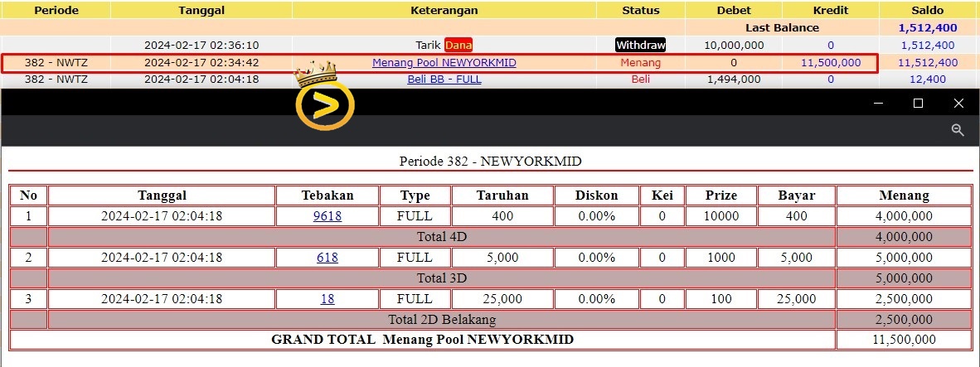Screen dimensions: 980x367
Task: Select saldo value 11,512,400
Action: [928, 62]
